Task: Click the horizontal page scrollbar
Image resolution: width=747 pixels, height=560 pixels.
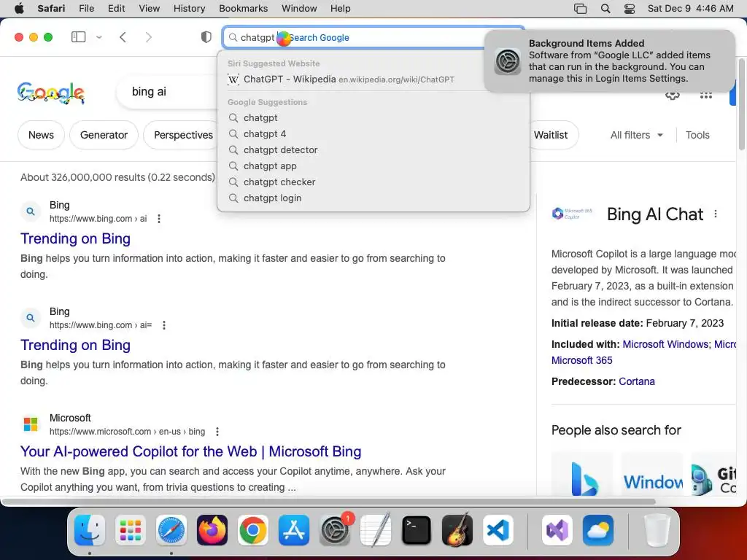Action: pos(329,502)
